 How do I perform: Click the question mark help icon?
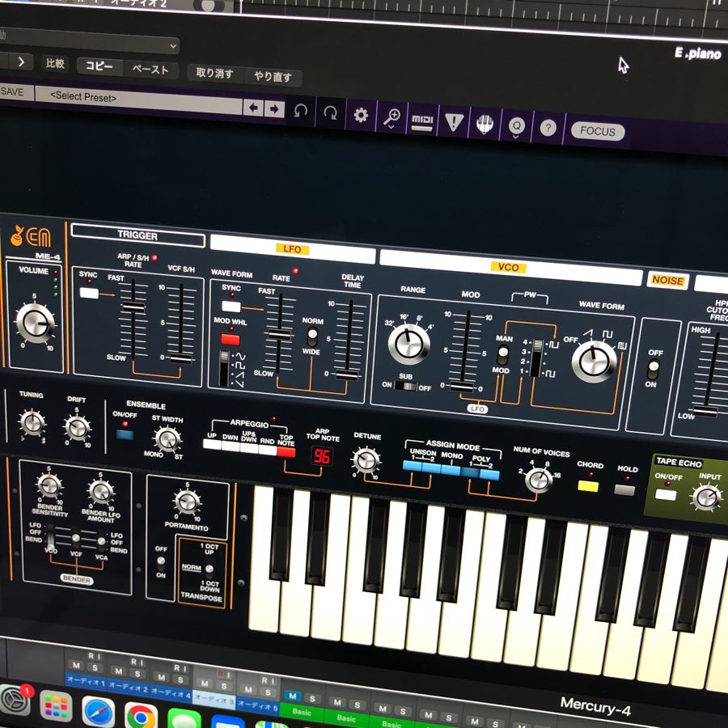(x=548, y=128)
